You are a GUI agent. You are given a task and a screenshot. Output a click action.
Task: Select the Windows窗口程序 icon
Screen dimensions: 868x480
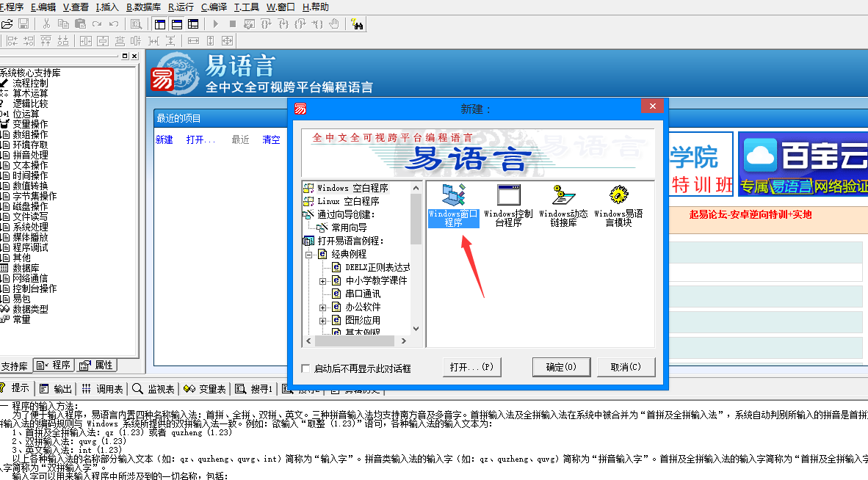tap(453, 206)
